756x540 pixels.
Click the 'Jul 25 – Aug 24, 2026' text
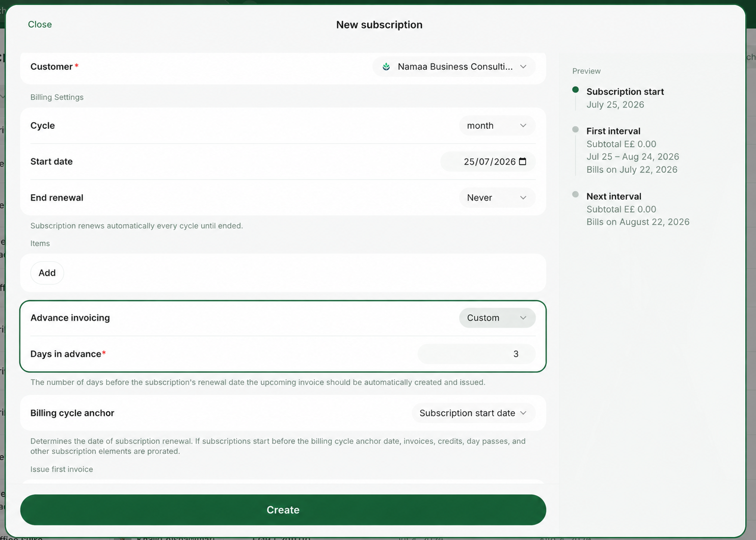pyautogui.click(x=633, y=157)
